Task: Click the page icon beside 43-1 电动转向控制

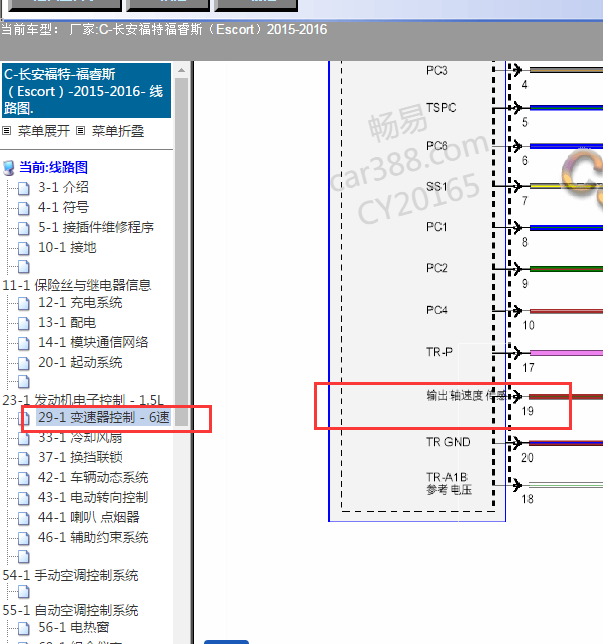Action: tap(24, 498)
